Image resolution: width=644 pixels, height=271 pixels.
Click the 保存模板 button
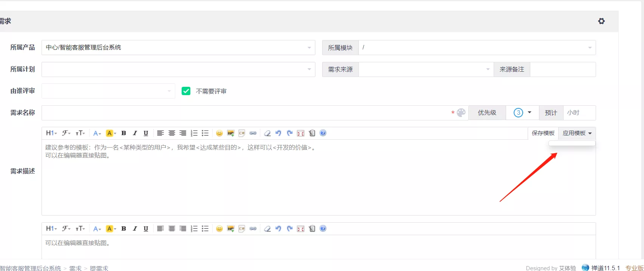click(543, 133)
